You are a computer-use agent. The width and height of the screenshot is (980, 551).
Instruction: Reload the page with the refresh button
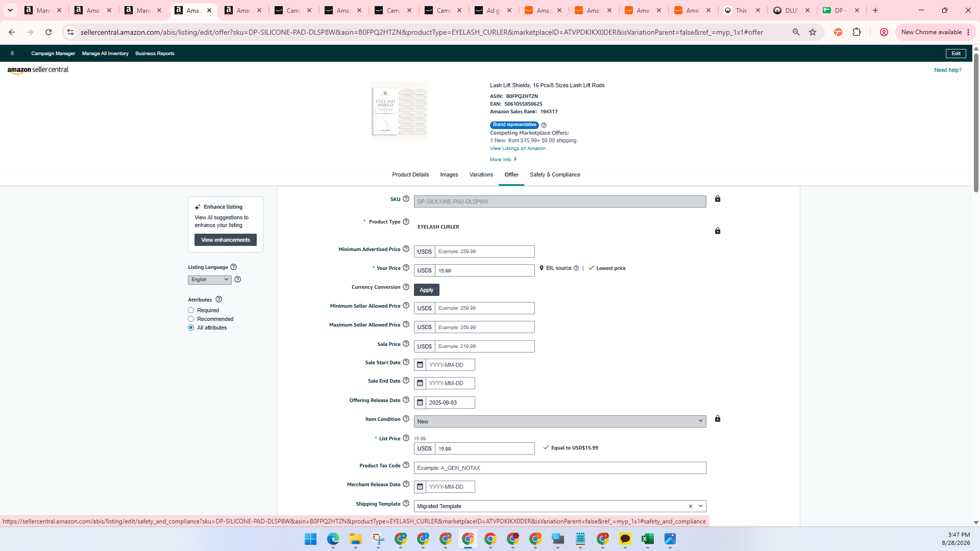(48, 32)
